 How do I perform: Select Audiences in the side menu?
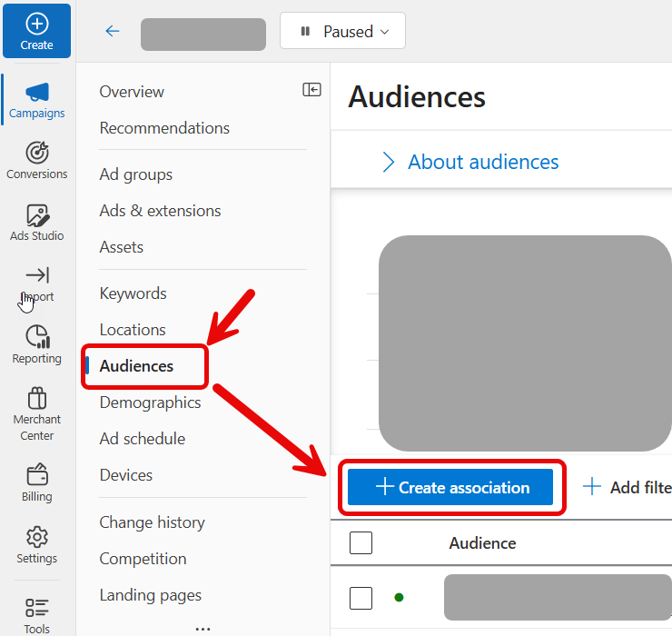click(x=136, y=366)
